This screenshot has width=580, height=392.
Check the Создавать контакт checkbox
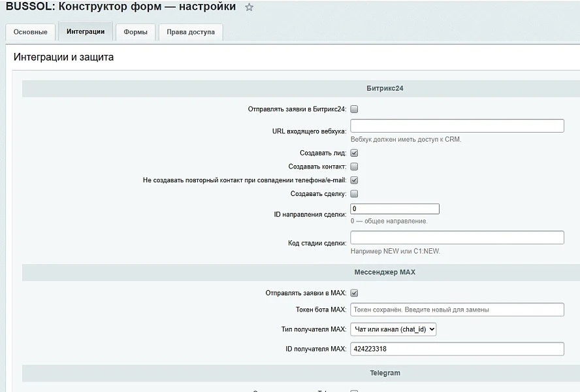(354, 167)
